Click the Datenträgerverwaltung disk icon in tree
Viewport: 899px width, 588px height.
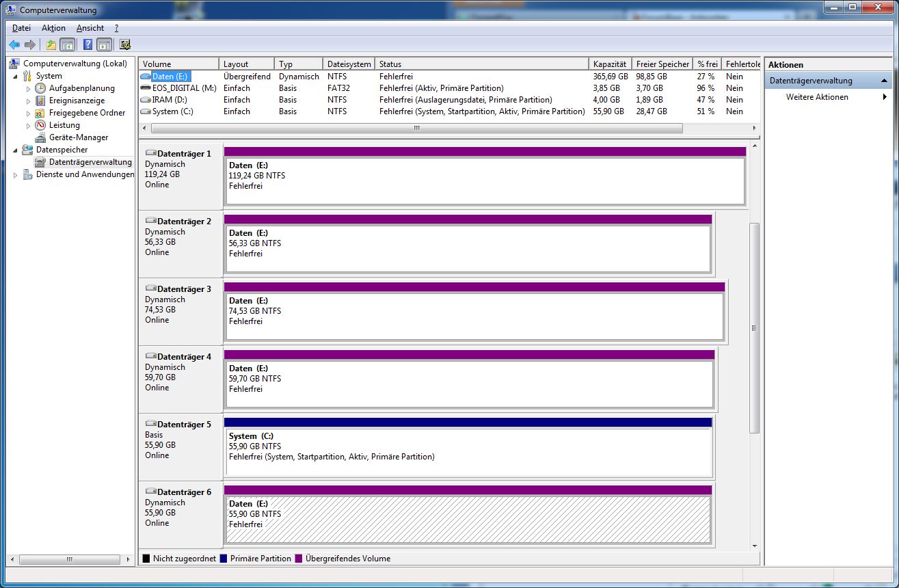click(x=40, y=162)
